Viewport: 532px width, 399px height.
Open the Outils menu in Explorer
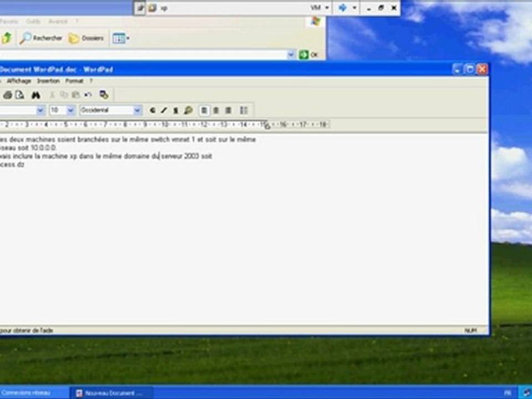click(x=33, y=22)
